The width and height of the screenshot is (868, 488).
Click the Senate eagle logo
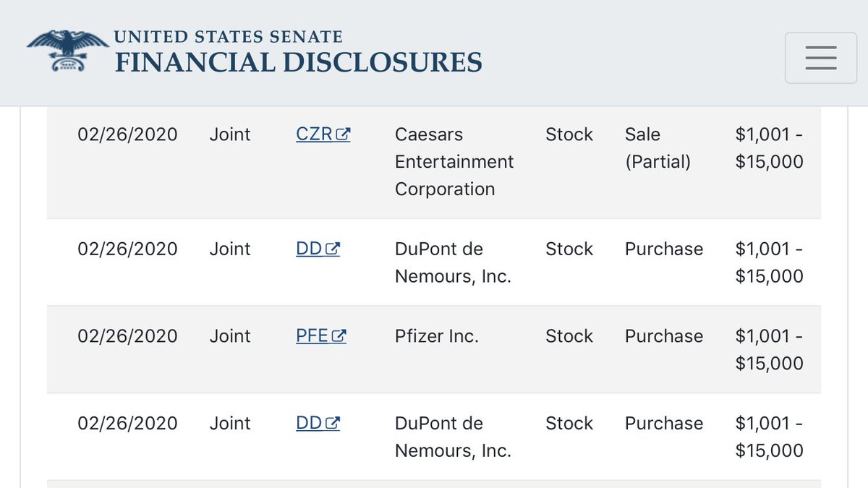(67, 51)
